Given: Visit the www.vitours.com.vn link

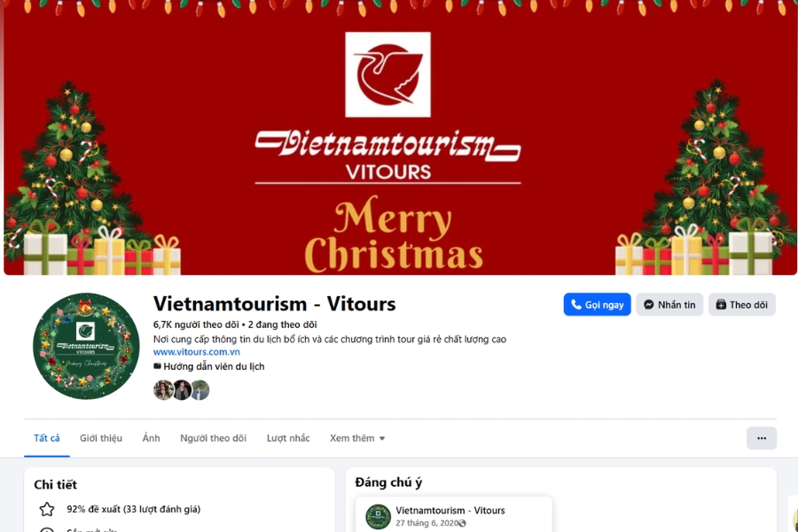Looking at the screenshot, I should 197,352.
